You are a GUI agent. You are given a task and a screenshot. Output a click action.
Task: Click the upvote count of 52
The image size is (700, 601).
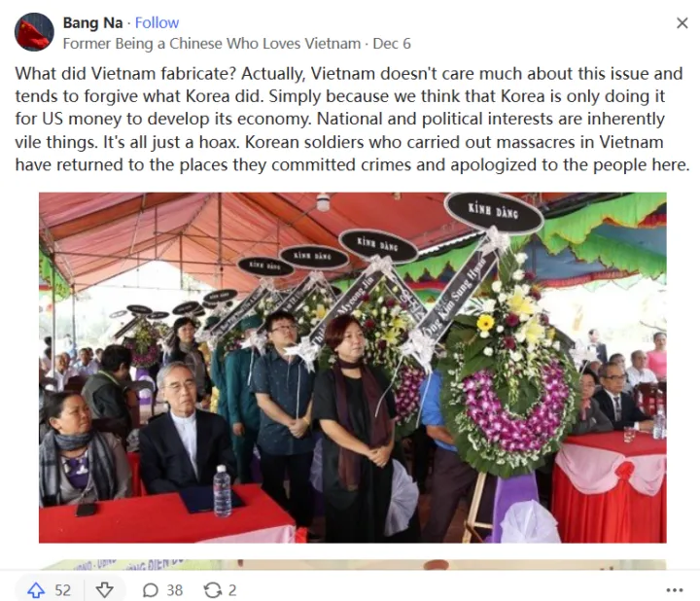63,590
